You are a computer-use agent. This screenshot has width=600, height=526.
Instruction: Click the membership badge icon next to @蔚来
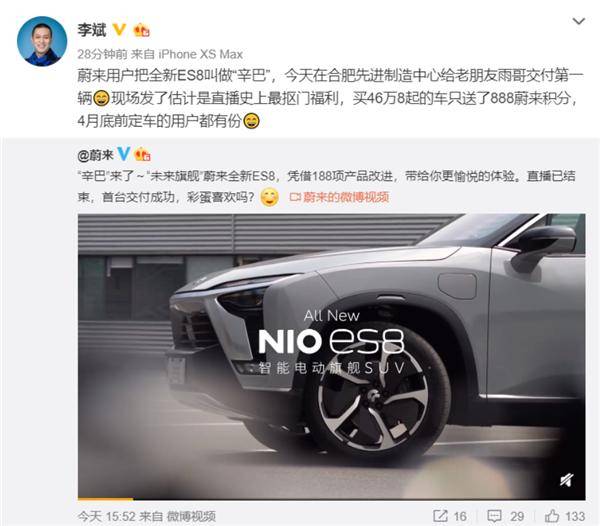click(x=142, y=154)
